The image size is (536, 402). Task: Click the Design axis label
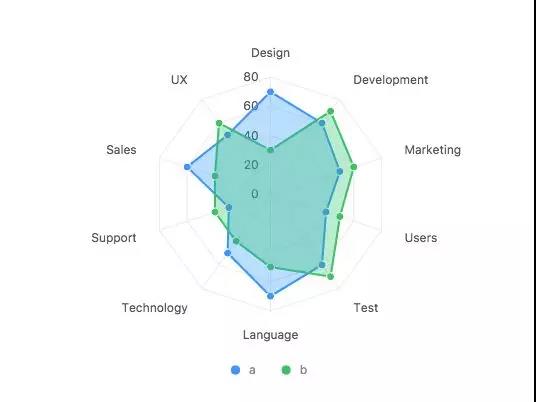click(270, 53)
